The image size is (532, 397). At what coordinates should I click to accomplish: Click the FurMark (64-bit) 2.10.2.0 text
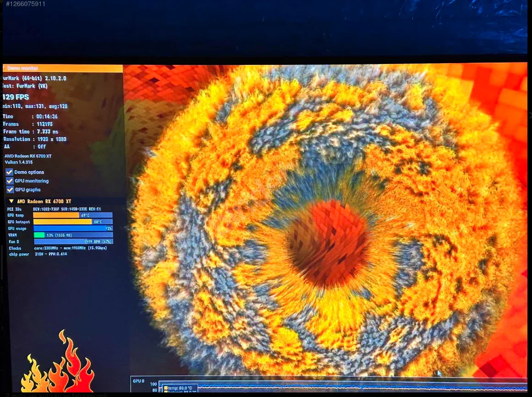pyautogui.click(x=34, y=78)
